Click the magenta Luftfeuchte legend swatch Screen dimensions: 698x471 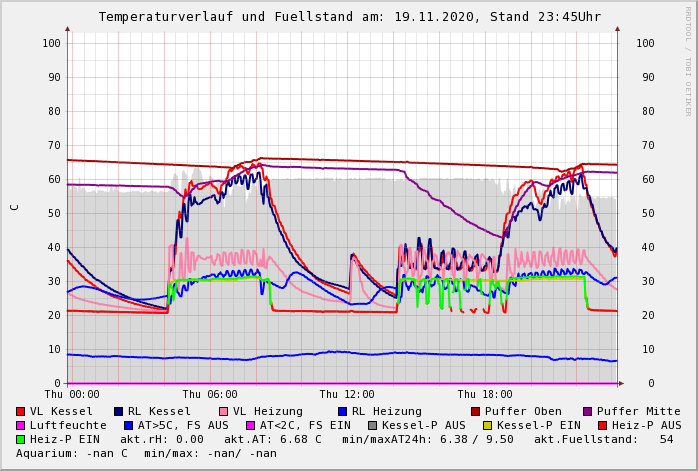tap(20, 425)
